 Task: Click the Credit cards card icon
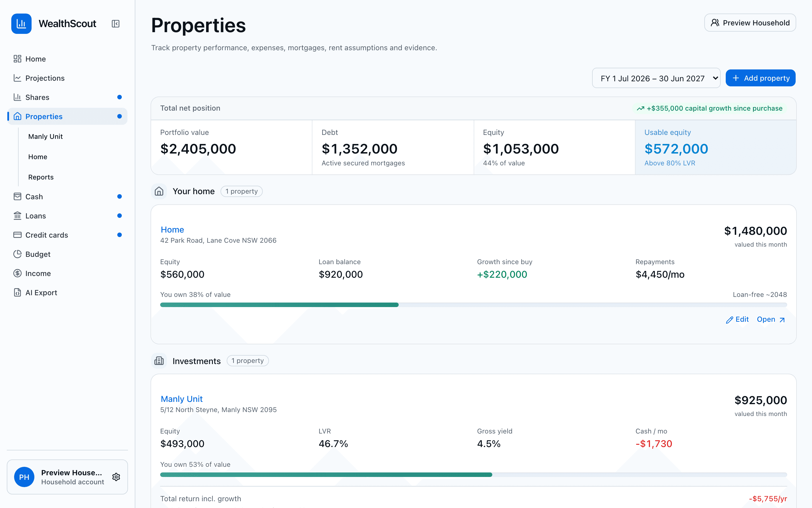(17, 235)
